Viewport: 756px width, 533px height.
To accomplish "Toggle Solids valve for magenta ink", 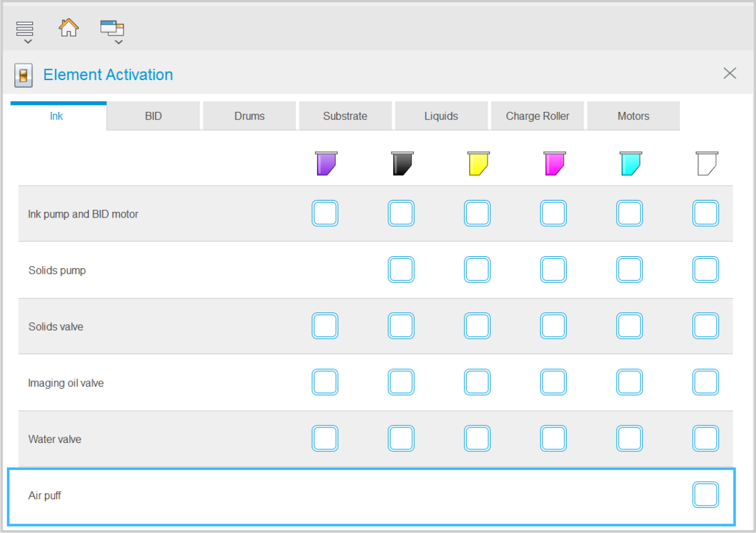I will (553, 326).
